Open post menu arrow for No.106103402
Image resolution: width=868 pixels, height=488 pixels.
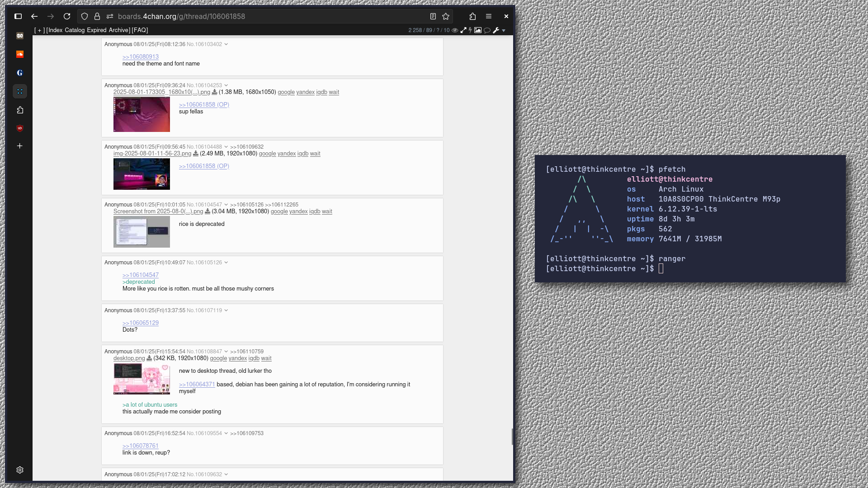[x=226, y=44]
